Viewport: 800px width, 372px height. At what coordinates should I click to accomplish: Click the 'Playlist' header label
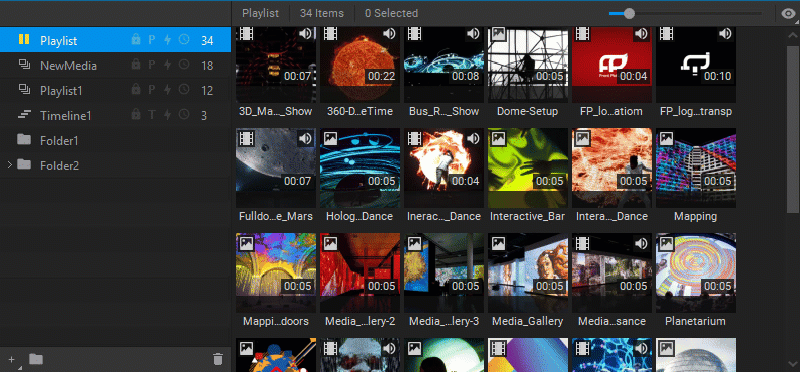click(261, 13)
